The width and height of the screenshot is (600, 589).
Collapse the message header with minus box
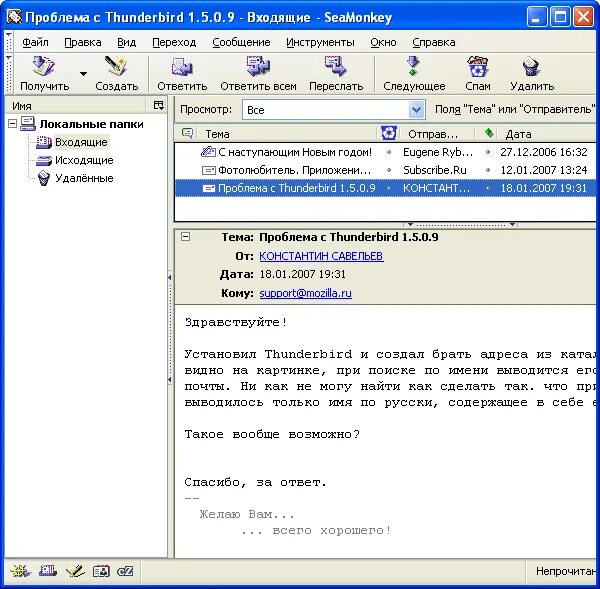(x=185, y=237)
